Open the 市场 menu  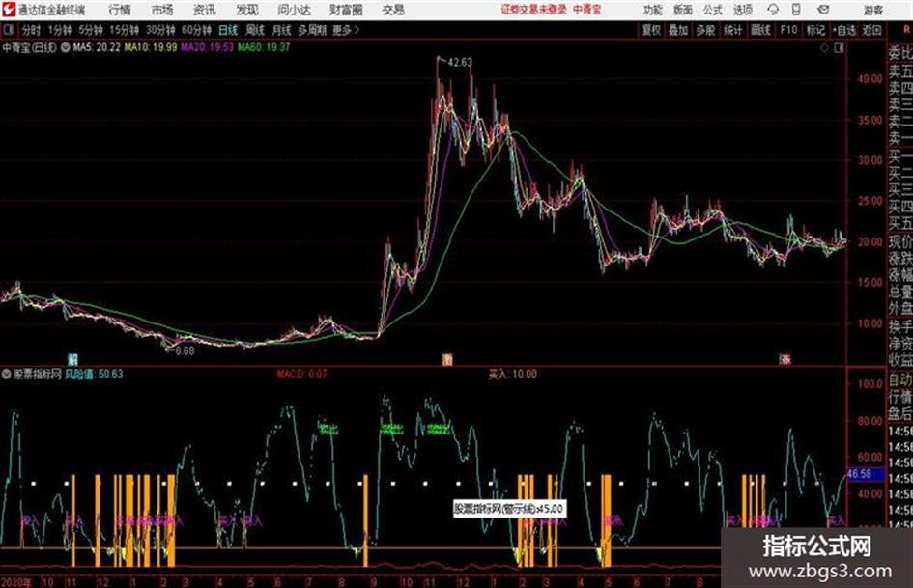tap(162, 10)
